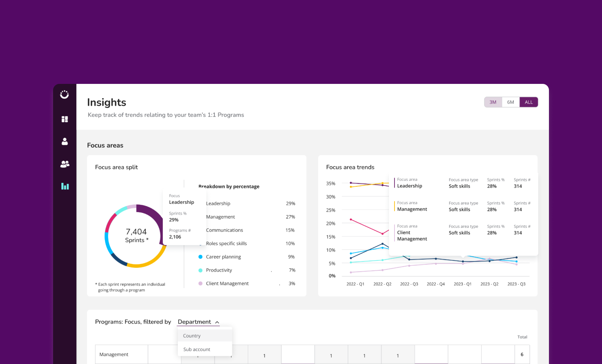
Task: Select the 3M time range
Action: tap(493, 102)
